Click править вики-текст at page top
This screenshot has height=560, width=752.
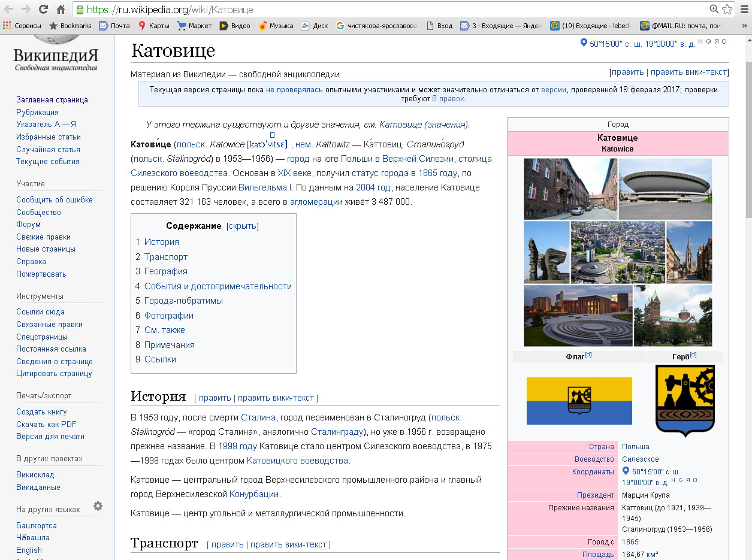[x=688, y=72]
